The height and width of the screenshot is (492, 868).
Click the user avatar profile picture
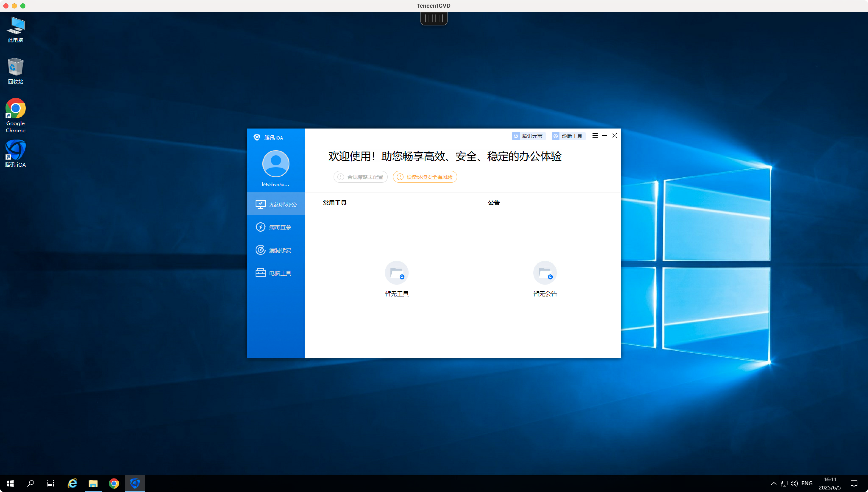tap(275, 164)
